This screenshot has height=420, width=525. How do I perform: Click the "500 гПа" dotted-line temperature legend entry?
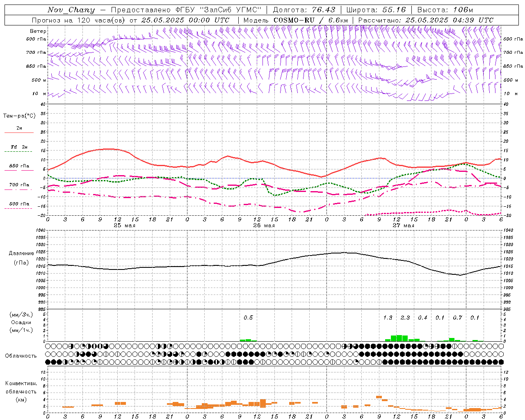tap(19, 204)
